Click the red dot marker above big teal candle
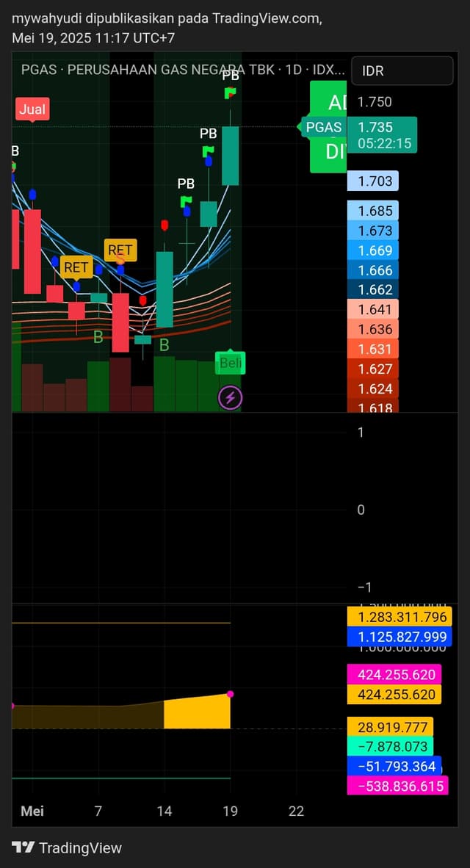This screenshot has width=470, height=868. [164, 225]
